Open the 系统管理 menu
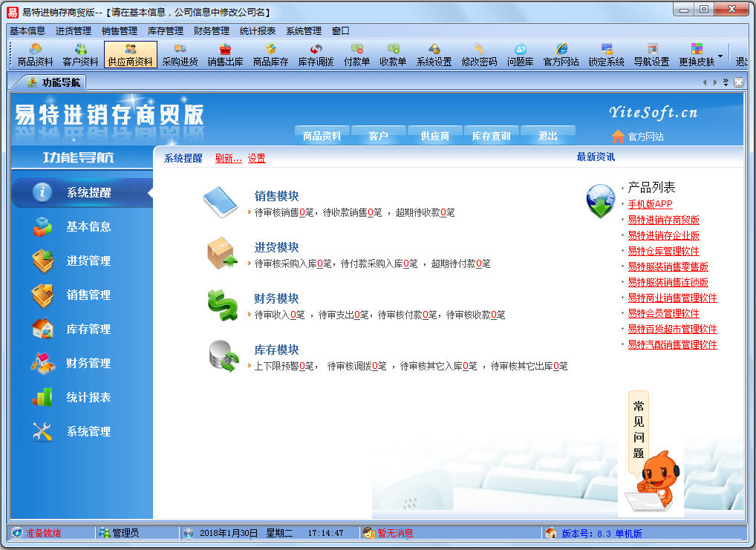The image size is (756, 550). tap(304, 31)
